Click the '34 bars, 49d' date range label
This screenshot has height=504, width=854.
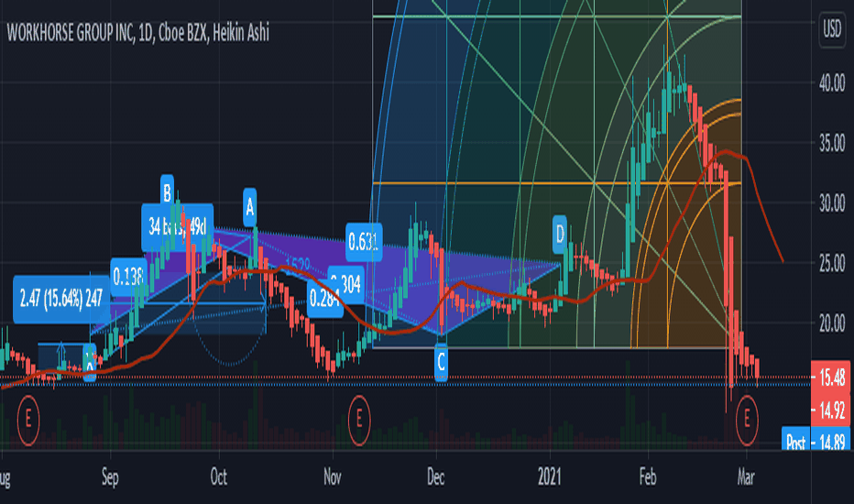[x=178, y=226]
